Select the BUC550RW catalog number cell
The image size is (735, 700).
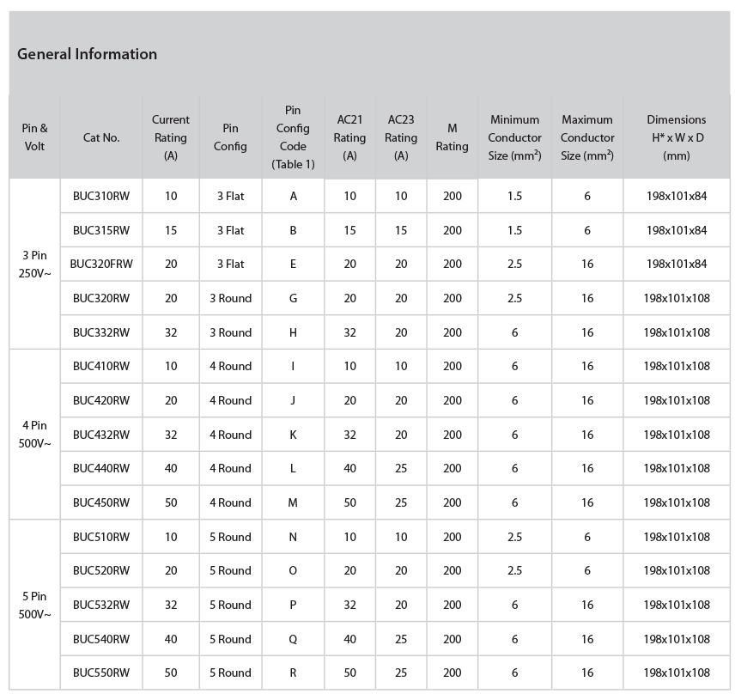[x=101, y=673]
